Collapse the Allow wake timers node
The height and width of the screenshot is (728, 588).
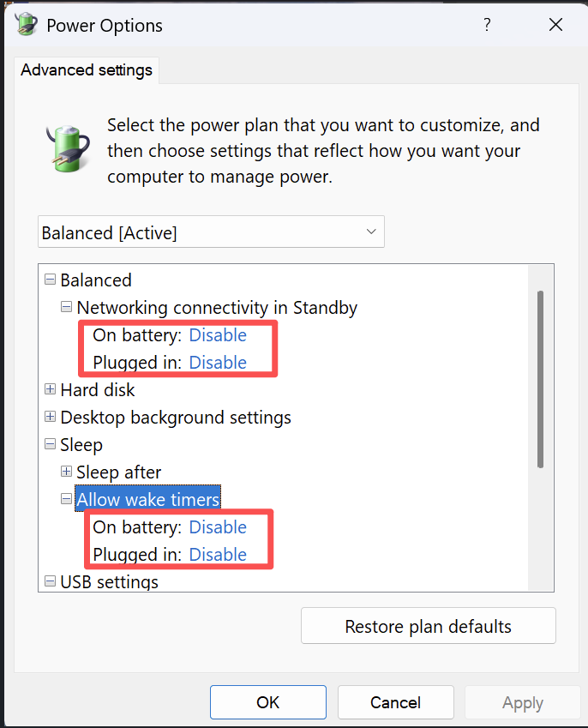point(66,499)
